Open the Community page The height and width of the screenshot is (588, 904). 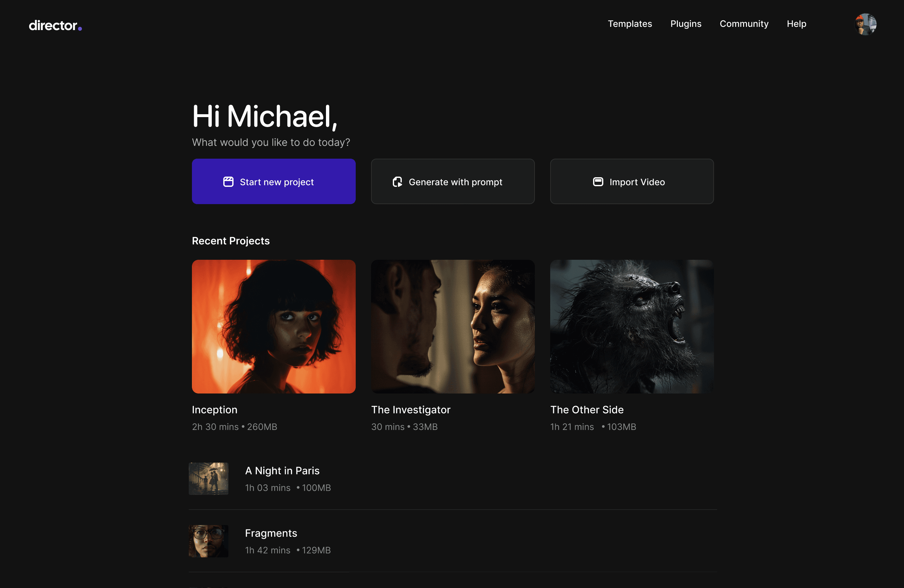(743, 24)
